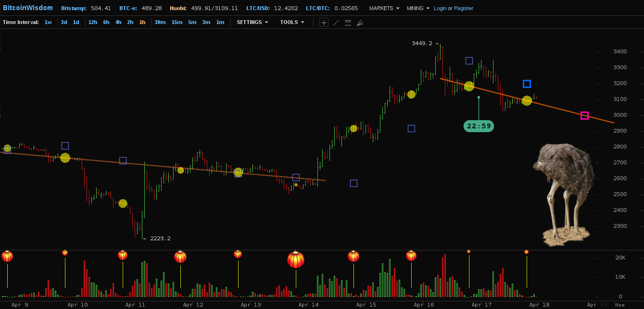The image size is (644, 309).
Task: Open the MARKETS dropdown menu
Action: coord(384,8)
